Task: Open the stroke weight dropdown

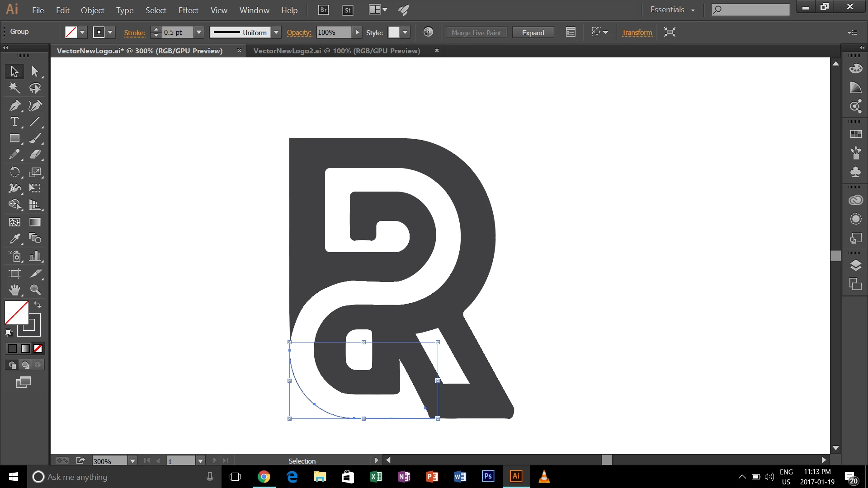Action: click(199, 32)
